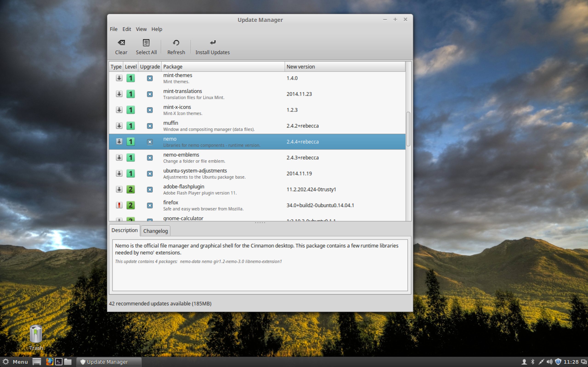Uncheck the mint-themes upgrade checkbox
Screen dimensions: 588x367
coord(150,78)
